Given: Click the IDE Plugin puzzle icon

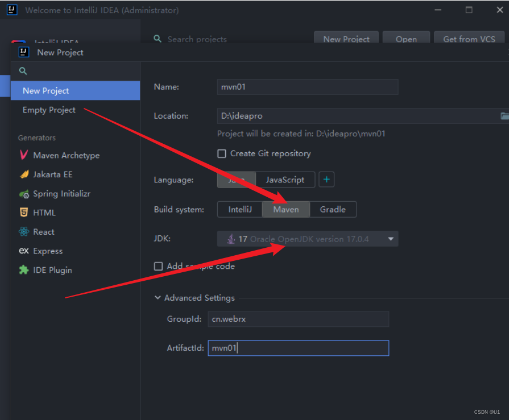Looking at the screenshot, I should [x=24, y=270].
